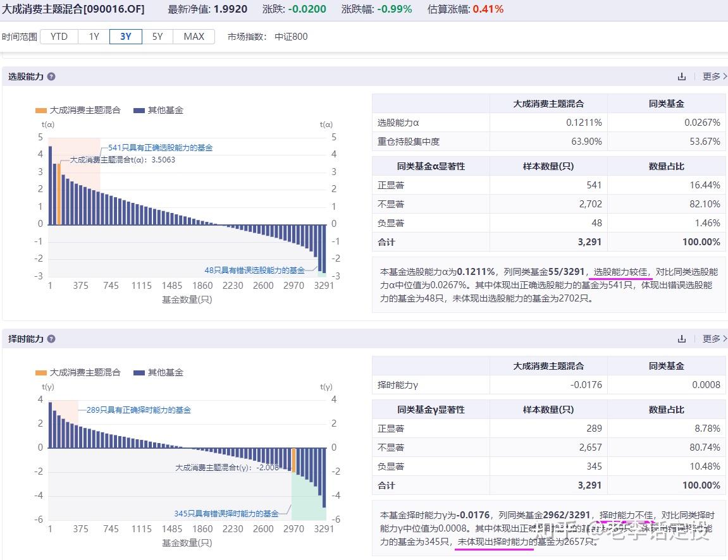This screenshot has height=560, width=728.
Task: Click the 负显著 share 1.46%
Action: [707, 223]
